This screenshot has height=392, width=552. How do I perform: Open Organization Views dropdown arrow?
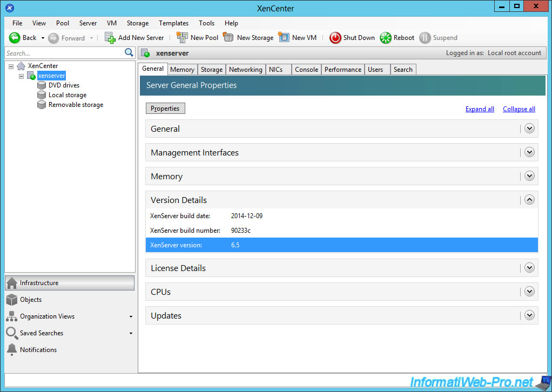click(x=131, y=317)
